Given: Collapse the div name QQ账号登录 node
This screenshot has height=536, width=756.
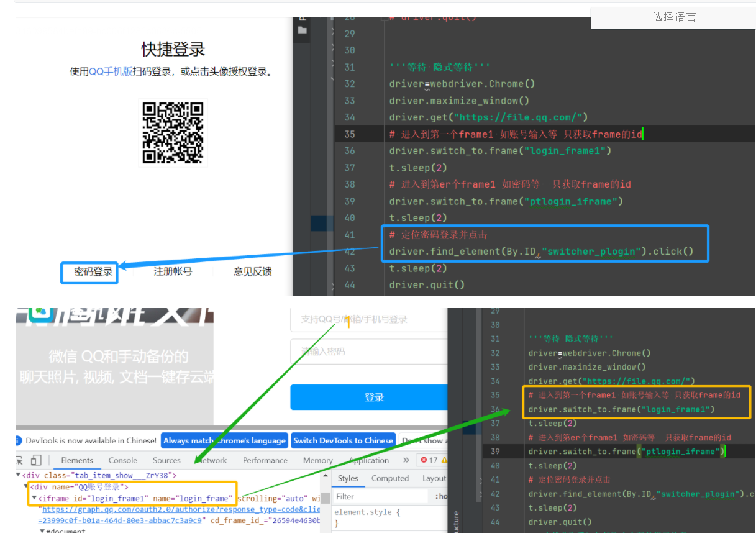Looking at the screenshot, I should tap(26, 486).
